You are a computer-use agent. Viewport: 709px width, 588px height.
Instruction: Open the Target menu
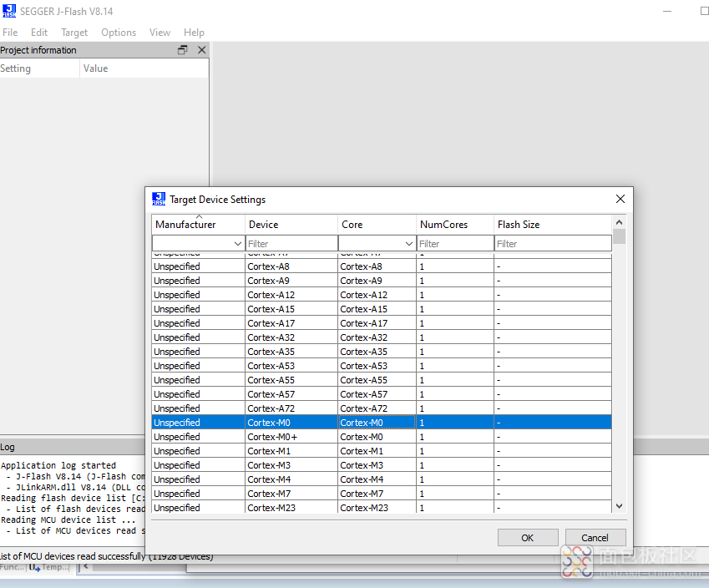tap(74, 33)
